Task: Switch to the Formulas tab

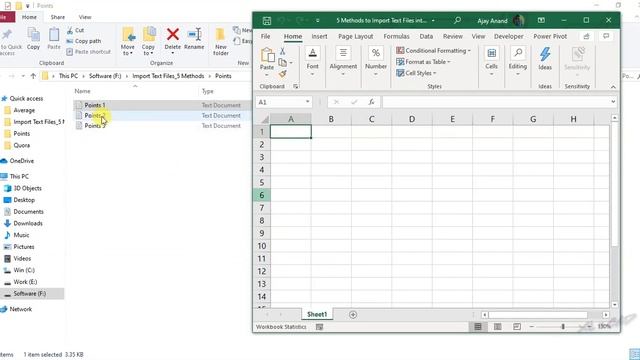Action: point(396,36)
